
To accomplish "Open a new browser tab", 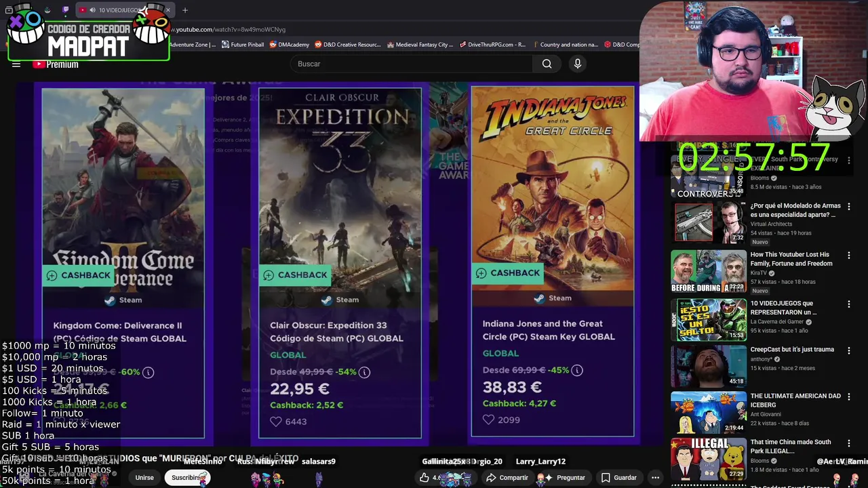I will click(184, 10).
